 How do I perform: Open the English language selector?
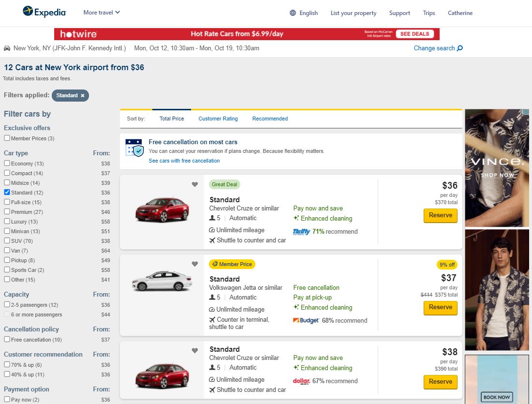[304, 13]
